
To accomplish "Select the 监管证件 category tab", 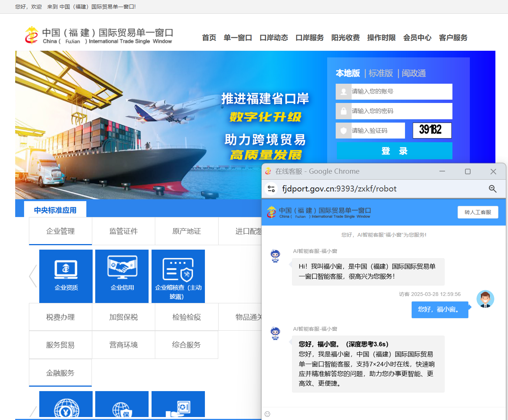I will click(123, 231).
